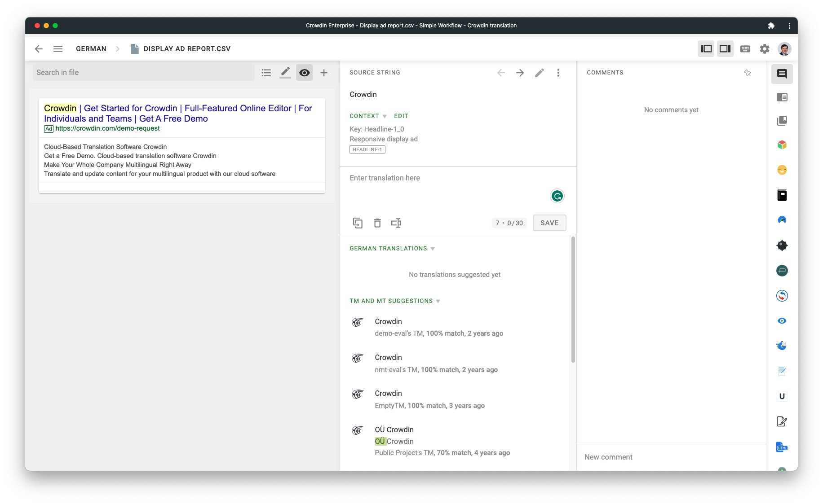Image resolution: width=823 pixels, height=504 pixels.
Task: Open the dark spiky gear app icon
Action: tap(782, 245)
